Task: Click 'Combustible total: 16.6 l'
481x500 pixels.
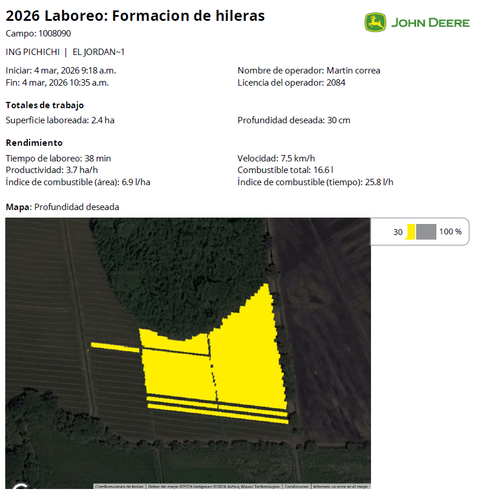Action: click(x=285, y=170)
